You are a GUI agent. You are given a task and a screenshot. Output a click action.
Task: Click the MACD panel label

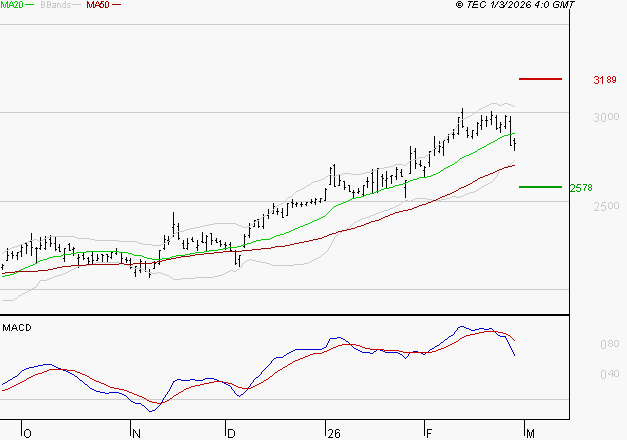click(x=17, y=328)
